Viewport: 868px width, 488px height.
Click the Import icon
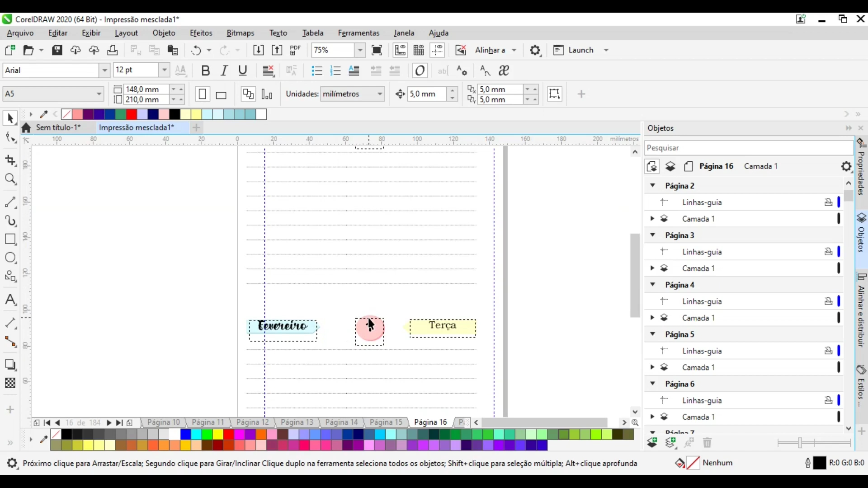point(258,50)
